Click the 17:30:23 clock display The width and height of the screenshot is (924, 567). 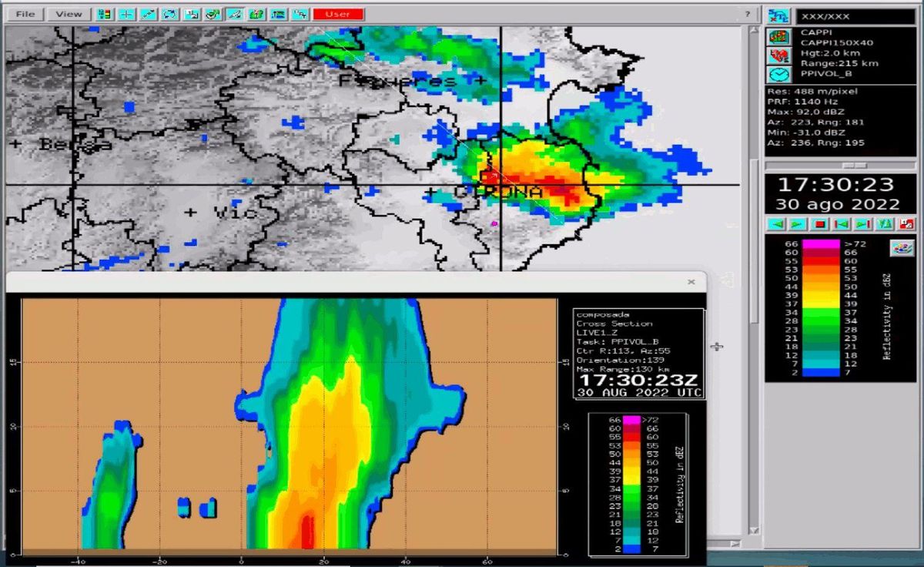[835, 185]
